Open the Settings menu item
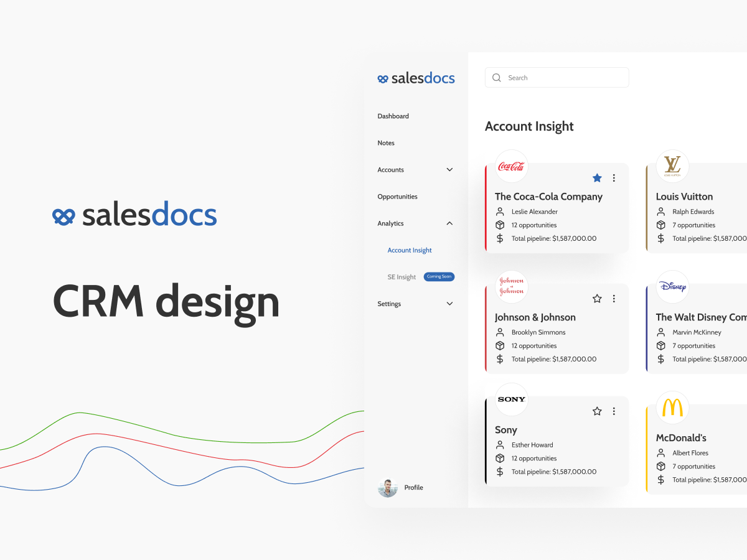747x560 pixels. (x=389, y=304)
